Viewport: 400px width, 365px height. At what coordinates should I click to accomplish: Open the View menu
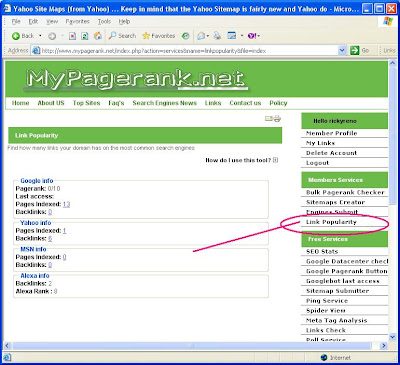52,22
